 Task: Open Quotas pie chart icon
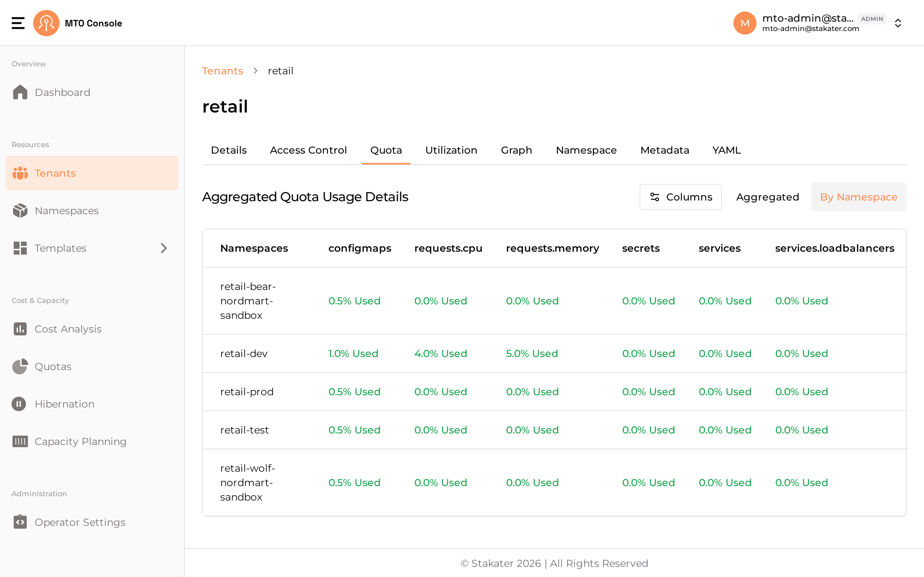(20, 366)
